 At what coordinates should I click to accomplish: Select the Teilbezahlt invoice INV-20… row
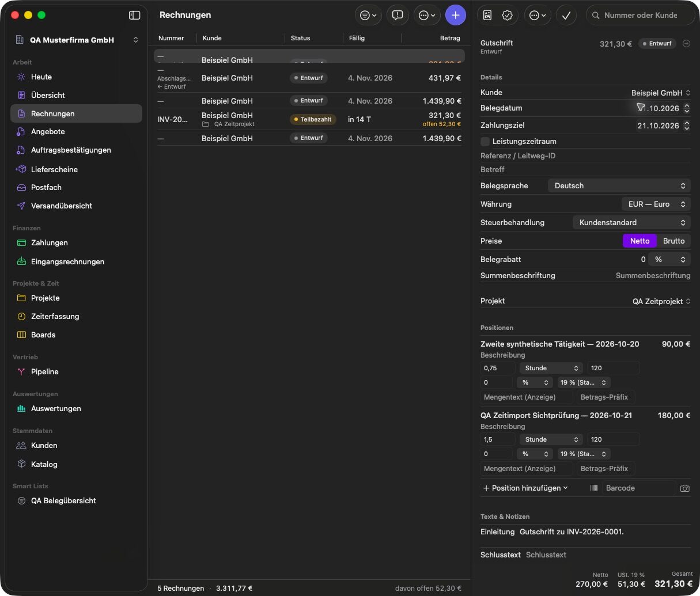tap(309, 119)
